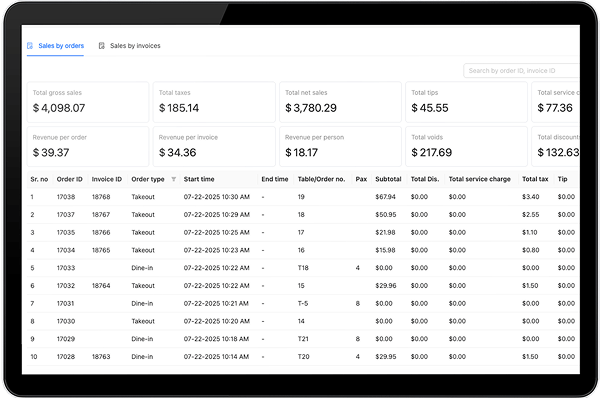The image size is (600, 398).
Task: Expand the Order type column header
Action: (148, 179)
